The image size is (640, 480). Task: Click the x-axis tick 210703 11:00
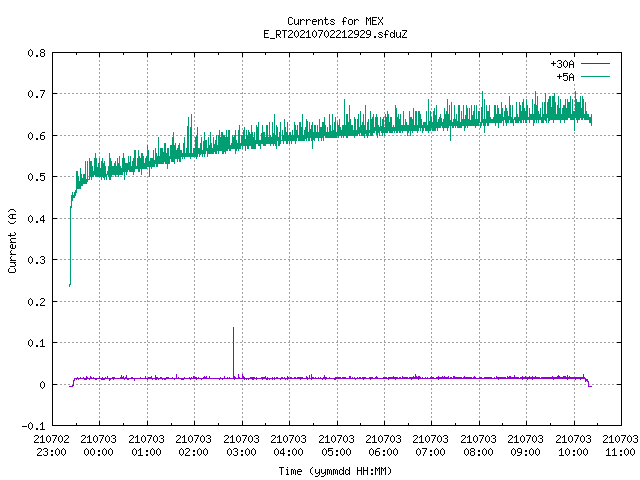(620, 446)
